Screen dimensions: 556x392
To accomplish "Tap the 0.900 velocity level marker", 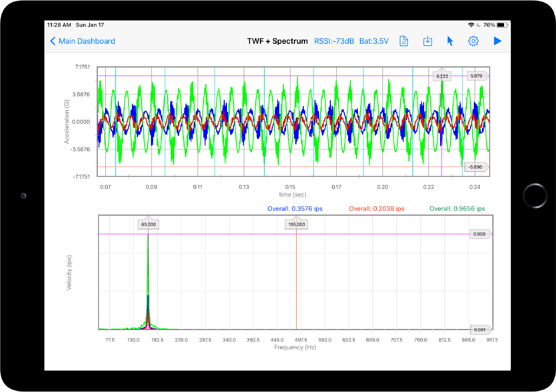I will (x=479, y=234).
